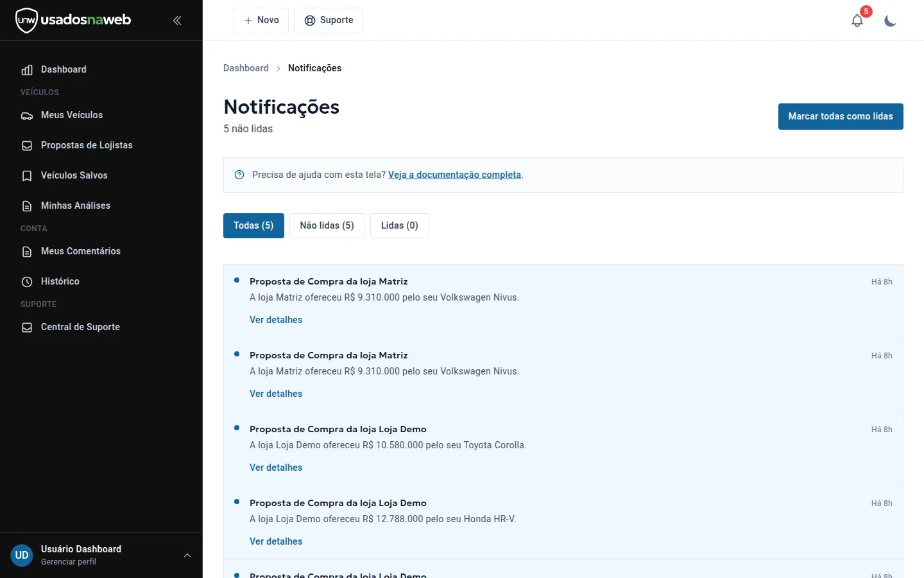The width and height of the screenshot is (924, 578).
Task: Click the Honda HR-V notification title
Action: 338,503
